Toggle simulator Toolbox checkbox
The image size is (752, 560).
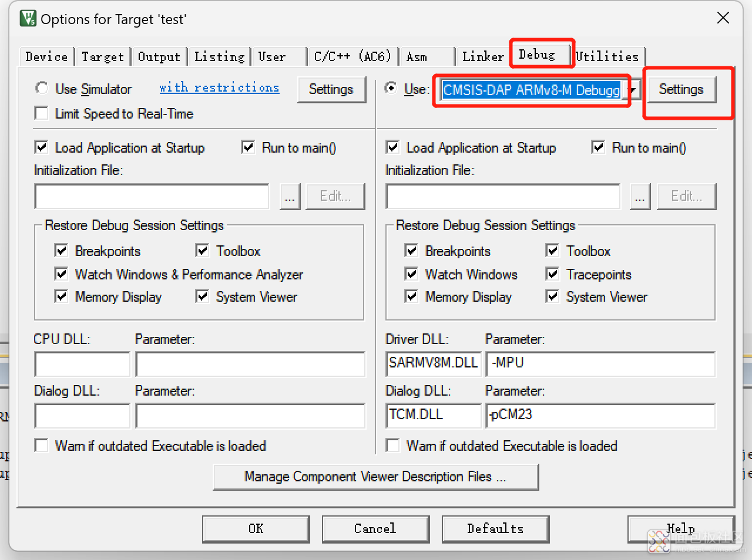[203, 251]
